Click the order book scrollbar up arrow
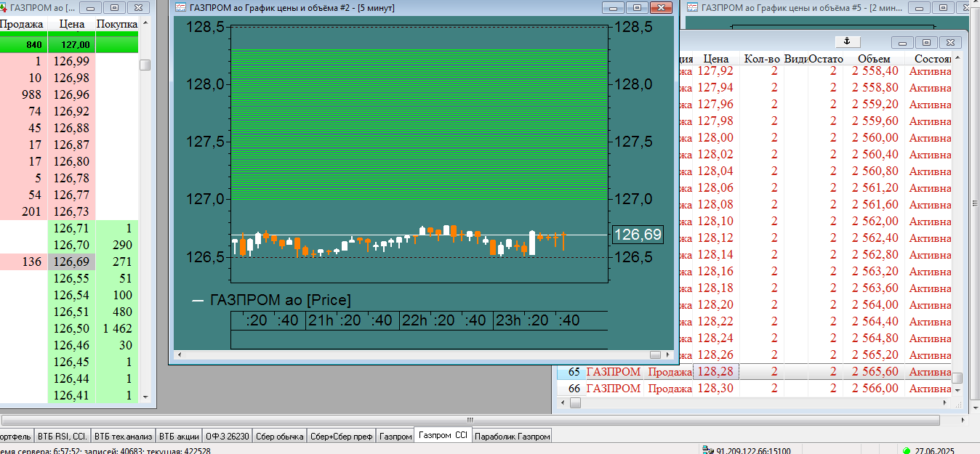The height and width of the screenshot is (454, 980). tap(145, 23)
